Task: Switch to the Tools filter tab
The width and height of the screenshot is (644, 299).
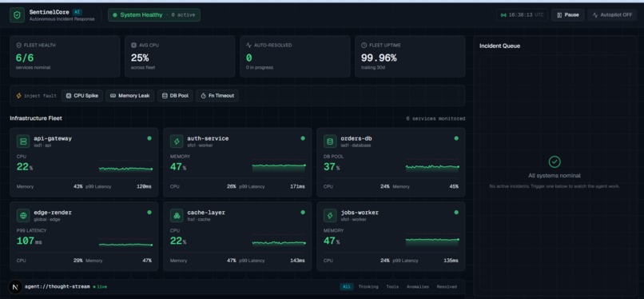Action: tap(392, 287)
